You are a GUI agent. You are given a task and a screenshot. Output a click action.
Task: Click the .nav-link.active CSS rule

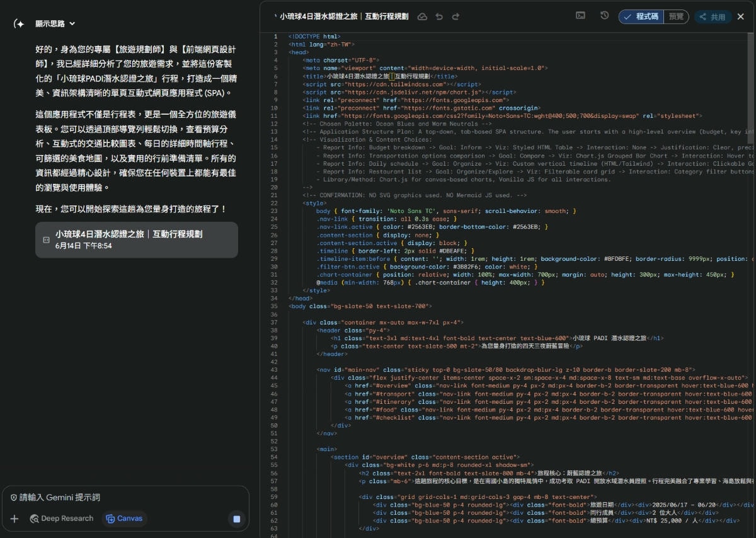pyautogui.click(x=432, y=227)
